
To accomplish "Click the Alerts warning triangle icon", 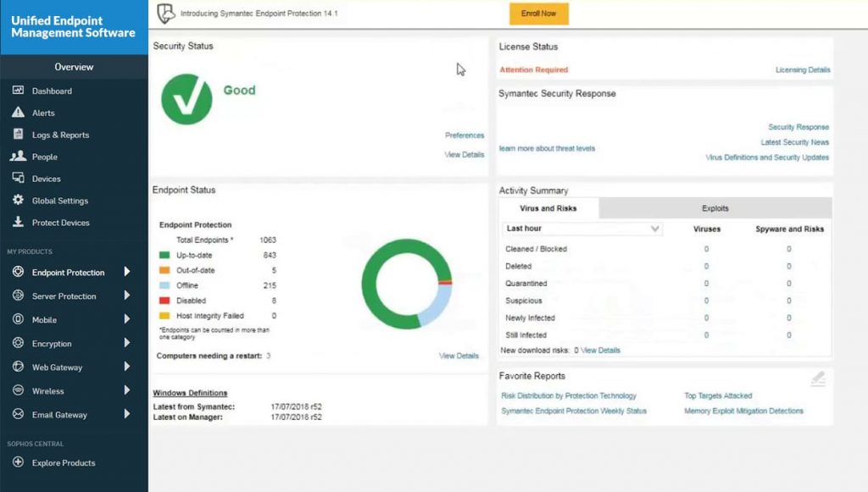I will click(x=19, y=113).
